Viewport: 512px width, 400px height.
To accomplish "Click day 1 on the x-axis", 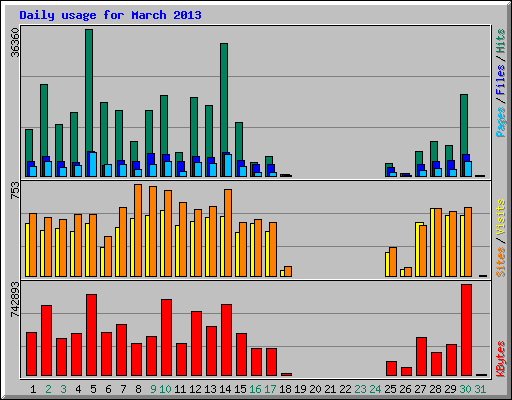I will (33, 389).
